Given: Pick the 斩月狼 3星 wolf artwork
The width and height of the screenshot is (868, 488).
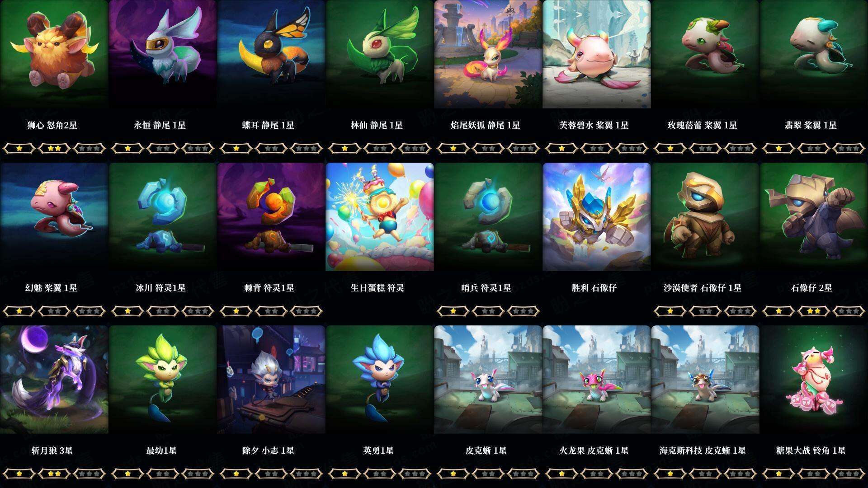Looking at the screenshot, I should 54,380.
